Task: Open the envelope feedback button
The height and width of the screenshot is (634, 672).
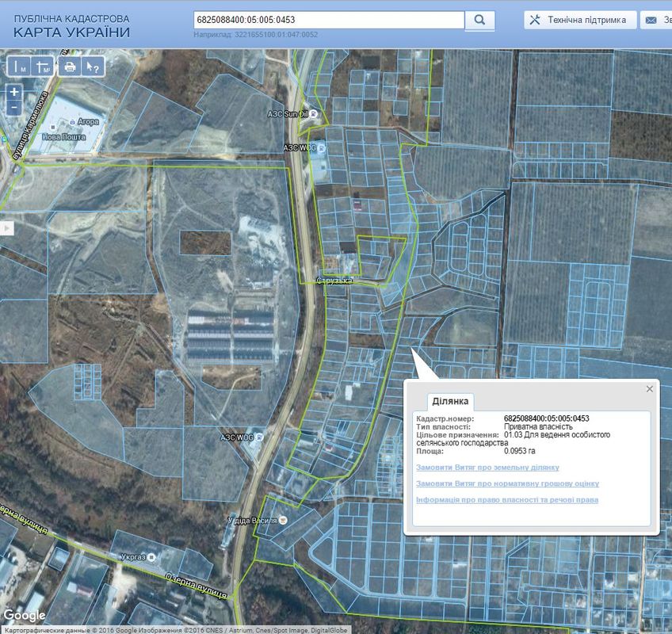Action: pos(654,20)
